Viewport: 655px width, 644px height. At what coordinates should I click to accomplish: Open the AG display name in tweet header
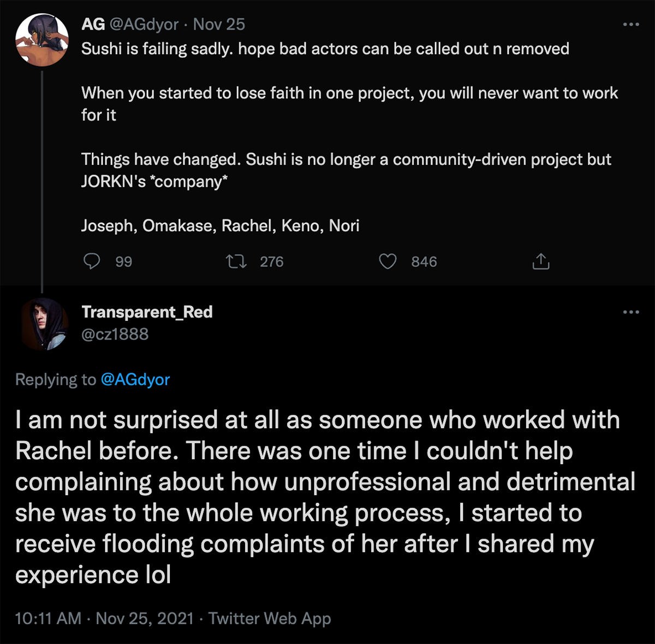[93, 24]
